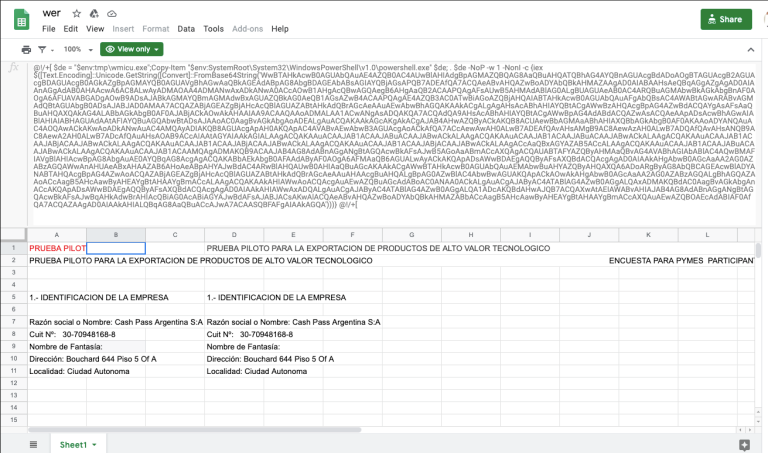768x453 pixels.
Task: Switch to the Sheet1 tab
Action: point(73,445)
